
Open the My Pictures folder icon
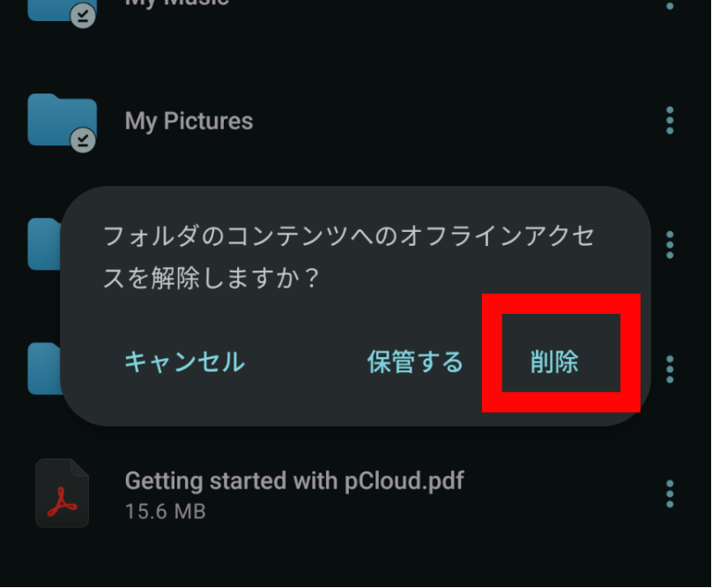[63, 120]
